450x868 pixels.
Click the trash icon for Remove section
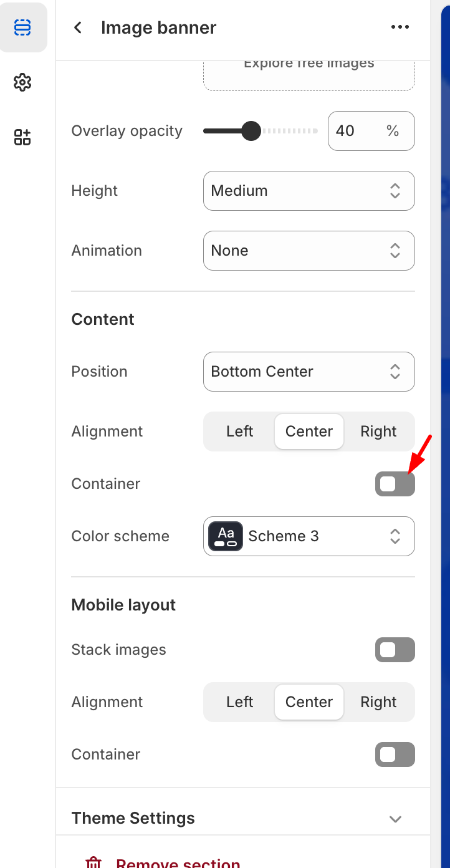[93, 862]
